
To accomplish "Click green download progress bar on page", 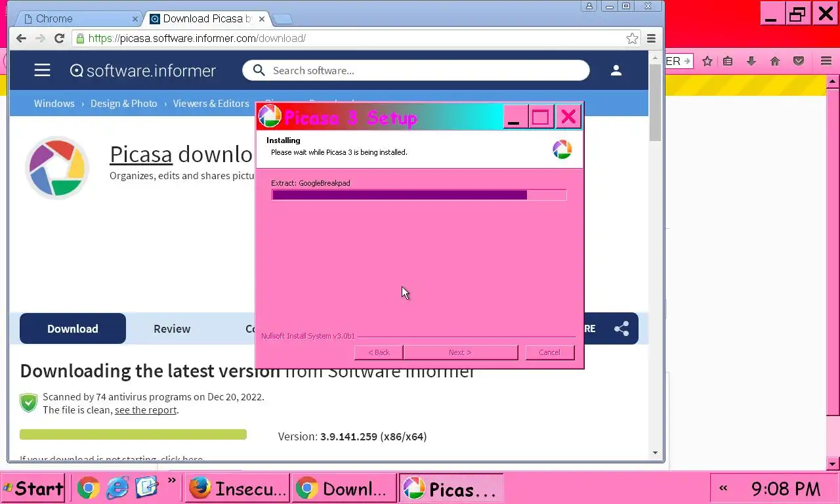I will point(133,434).
